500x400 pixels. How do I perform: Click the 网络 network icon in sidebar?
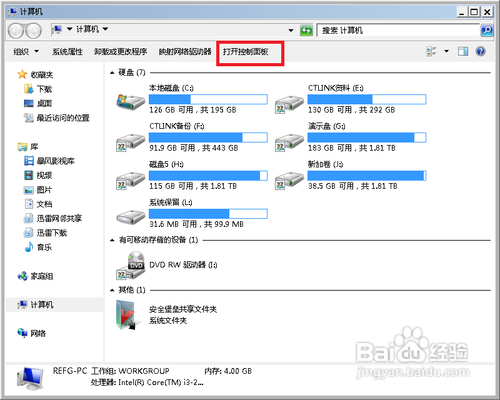(x=22, y=333)
